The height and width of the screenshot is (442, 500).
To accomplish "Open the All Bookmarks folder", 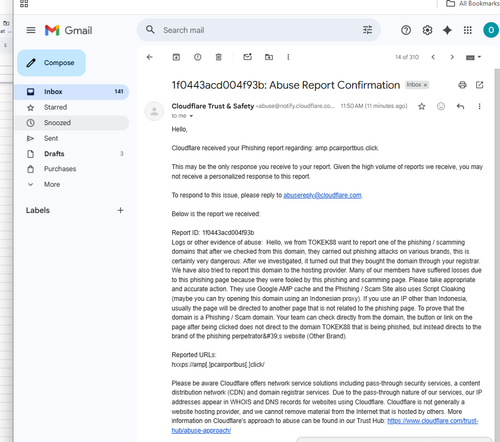I will [x=473, y=4].
